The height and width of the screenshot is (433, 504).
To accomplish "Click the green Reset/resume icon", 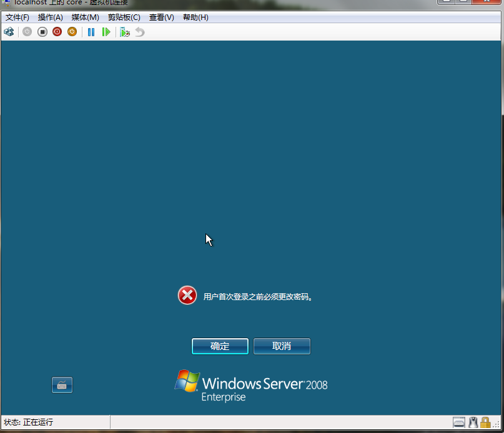I will (106, 32).
